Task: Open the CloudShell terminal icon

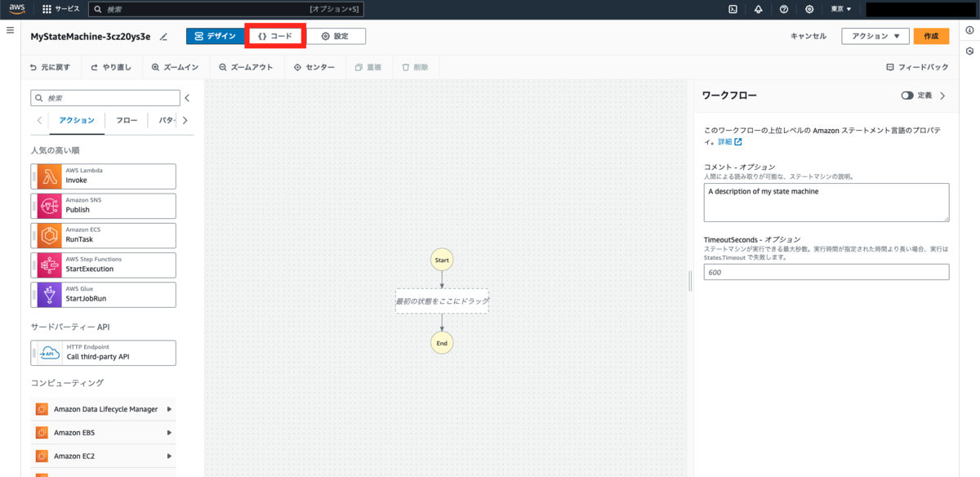Action: tap(733, 9)
